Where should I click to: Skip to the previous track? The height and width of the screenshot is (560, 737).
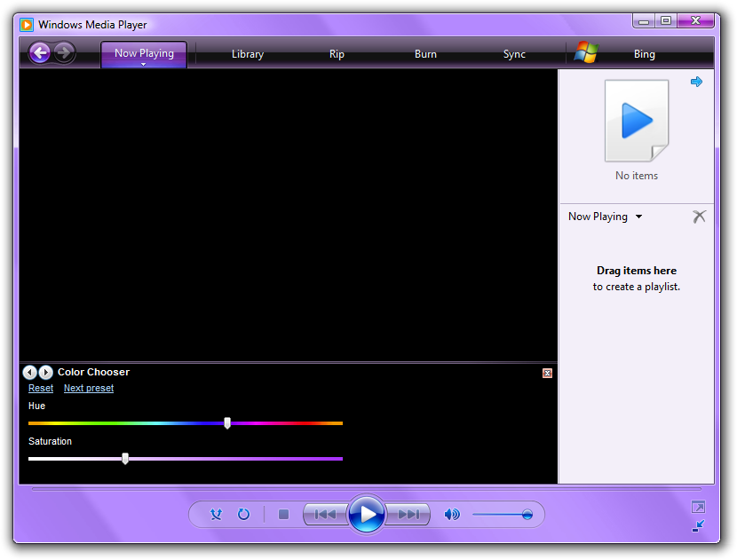325,514
